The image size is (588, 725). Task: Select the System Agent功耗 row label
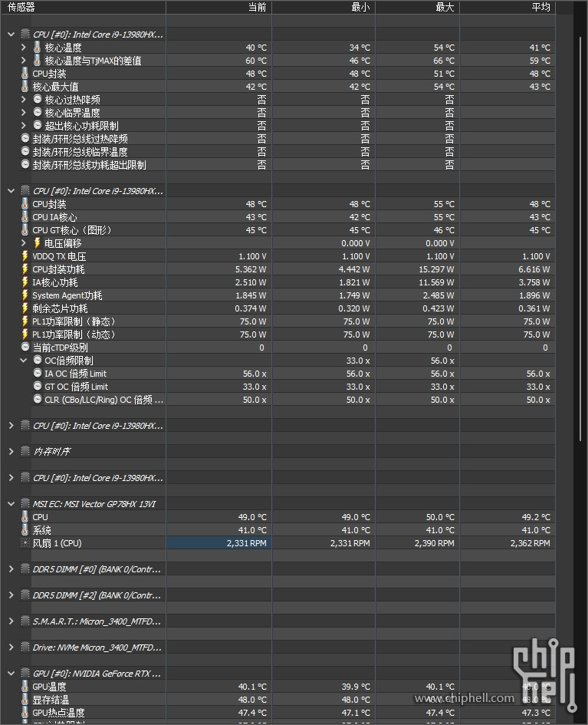(x=67, y=295)
